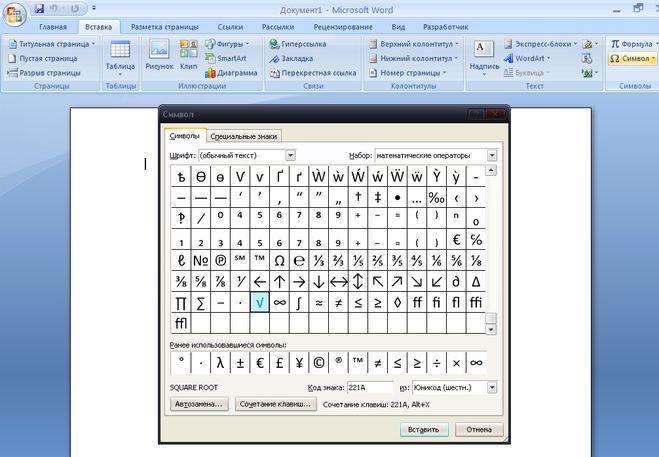The height and width of the screenshot is (457, 659).
Task: Open the Subset (Набор) dropdown
Action: (x=492, y=155)
